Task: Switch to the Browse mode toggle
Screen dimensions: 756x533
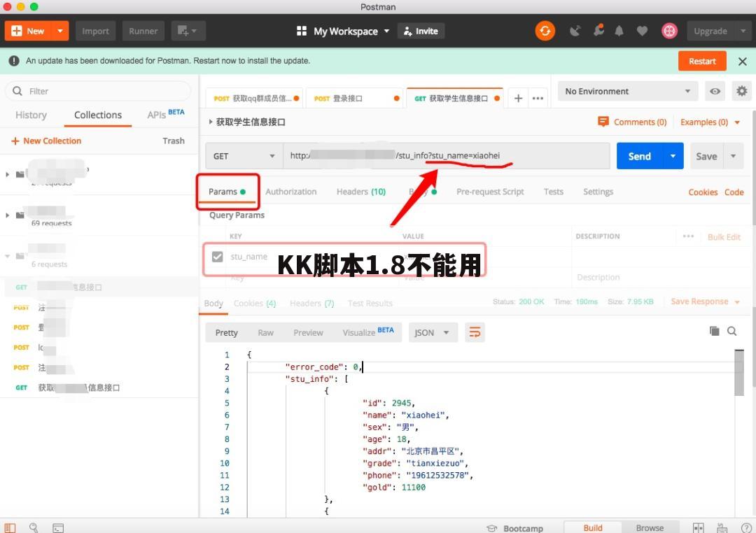Action: (650, 527)
